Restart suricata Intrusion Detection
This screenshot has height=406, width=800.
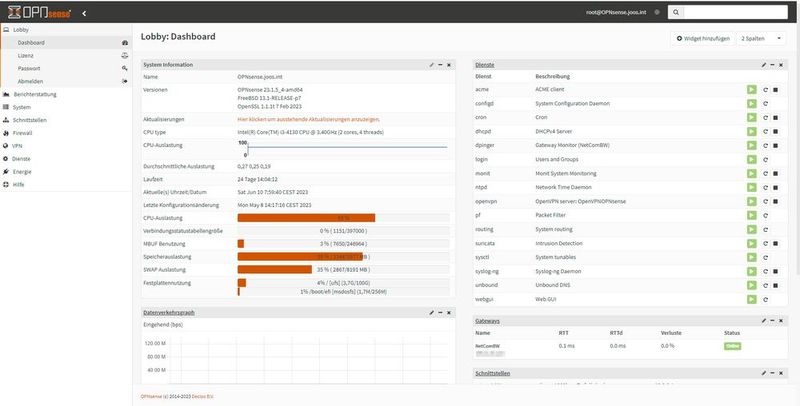[x=765, y=244]
